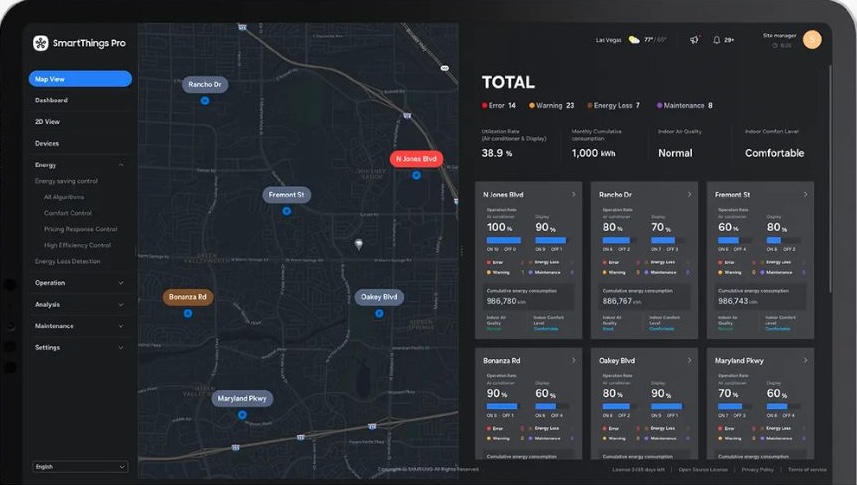Image resolution: width=857 pixels, height=485 pixels.
Task: Open Maryland Pkwy card details arrow
Action: (x=805, y=360)
